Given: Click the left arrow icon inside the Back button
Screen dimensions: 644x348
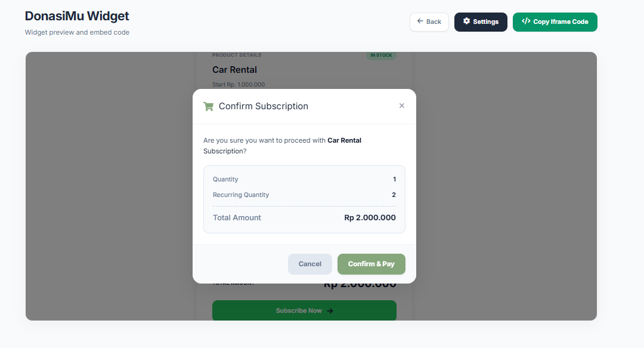Looking at the screenshot, I should [x=421, y=21].
